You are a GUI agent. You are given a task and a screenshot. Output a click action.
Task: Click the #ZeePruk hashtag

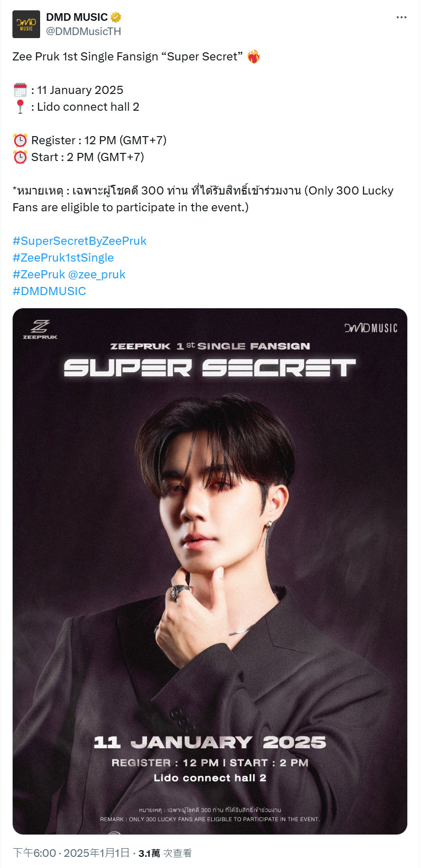coord(39,274)
